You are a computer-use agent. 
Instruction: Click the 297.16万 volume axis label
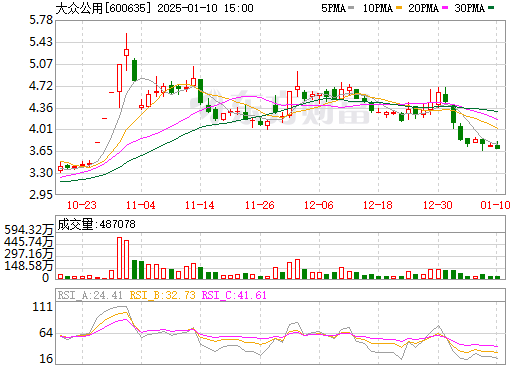click(29, 254)
